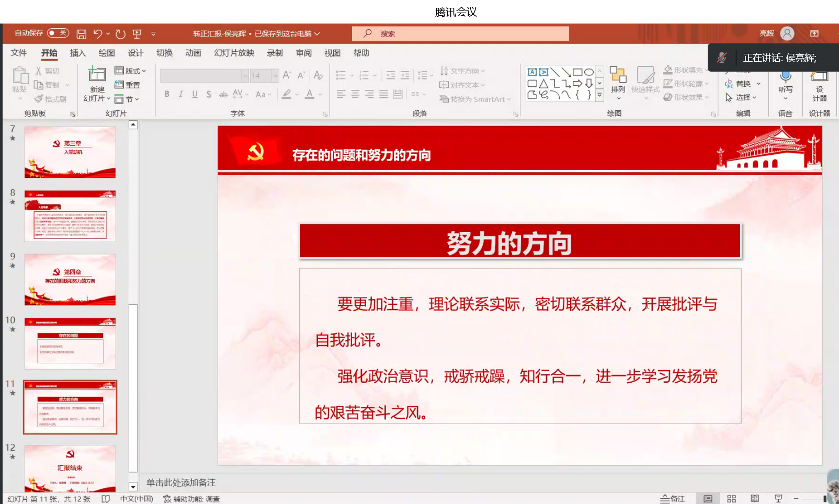Viewport: 839px width, 504px height.
Task: Toggle Notes (备注) pane in status bar
Action: [x=673, y=499]
